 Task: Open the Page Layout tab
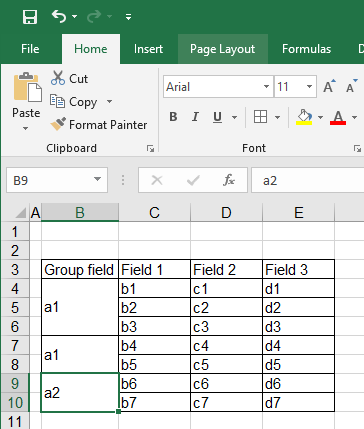coord(223,49)
